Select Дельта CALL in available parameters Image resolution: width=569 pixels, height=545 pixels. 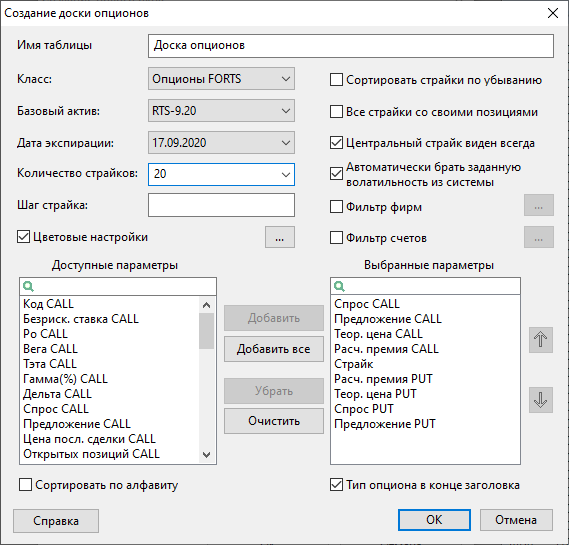57,394
